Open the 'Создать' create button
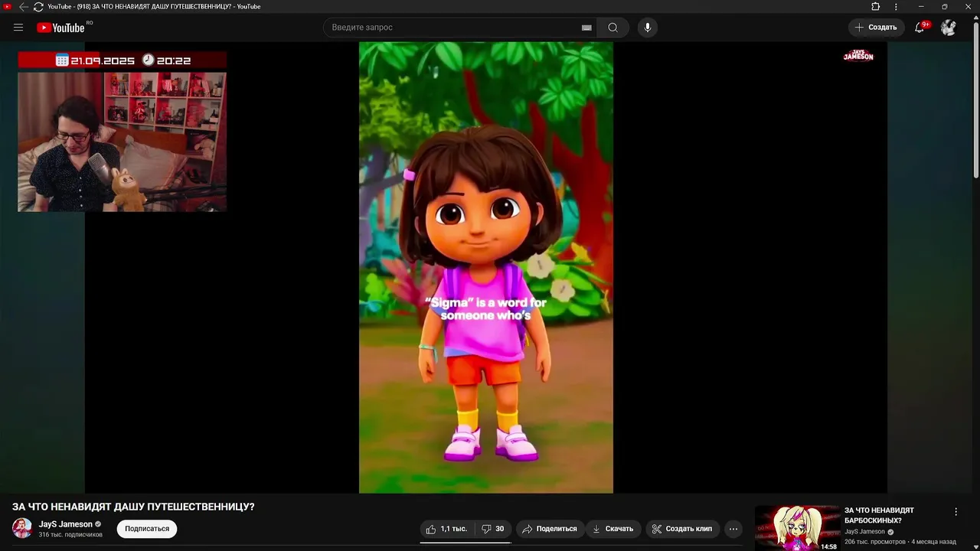This screenshot has height=551, width=980. (876, 28)
